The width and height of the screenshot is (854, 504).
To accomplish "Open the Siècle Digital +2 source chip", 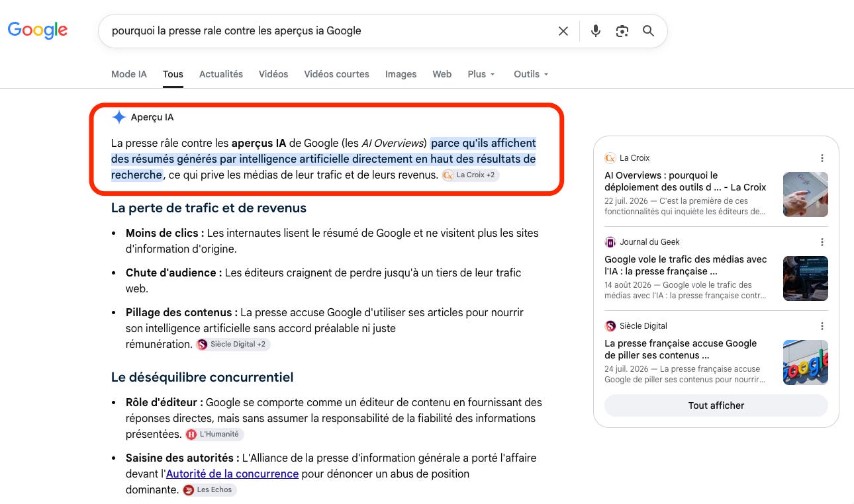I will pos(233,345).
